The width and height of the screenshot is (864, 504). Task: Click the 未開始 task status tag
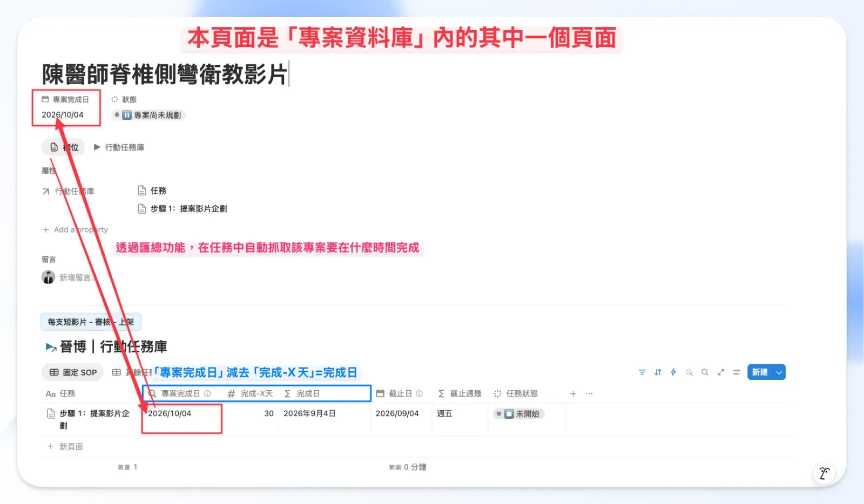coord(519,414)
